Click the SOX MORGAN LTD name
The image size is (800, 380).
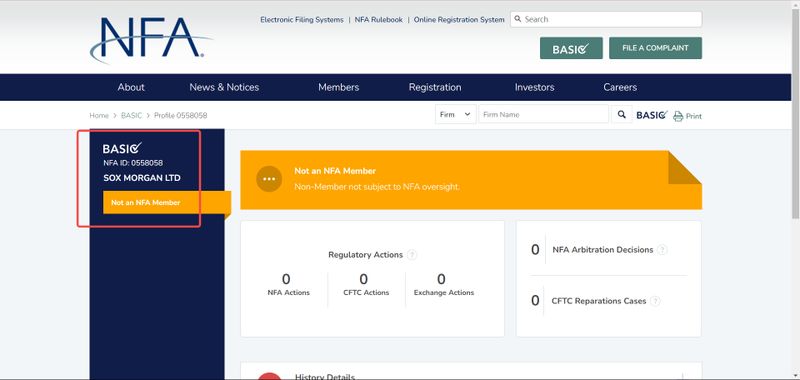click(x=142, y=178)
